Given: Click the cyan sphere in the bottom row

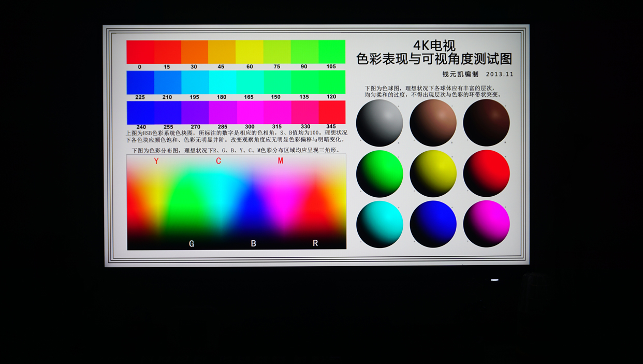Looking at the screenshot, I should click(x=379, y=224).
